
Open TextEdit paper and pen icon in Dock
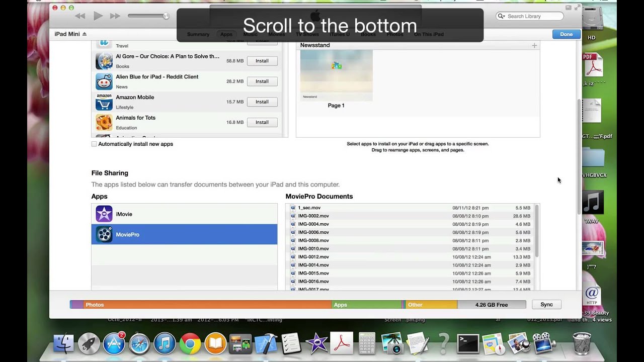pos(417,344)
